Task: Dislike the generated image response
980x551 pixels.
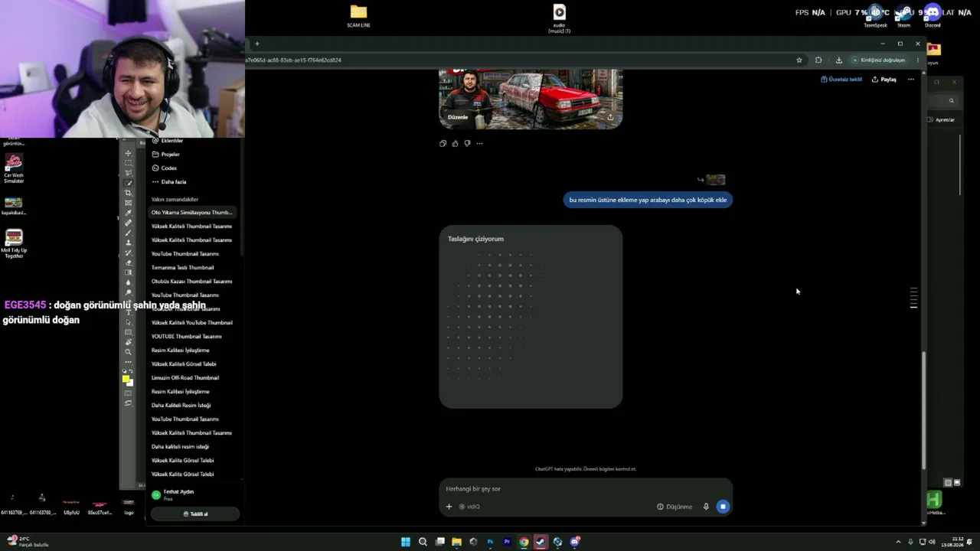Action: pos(467,143)
